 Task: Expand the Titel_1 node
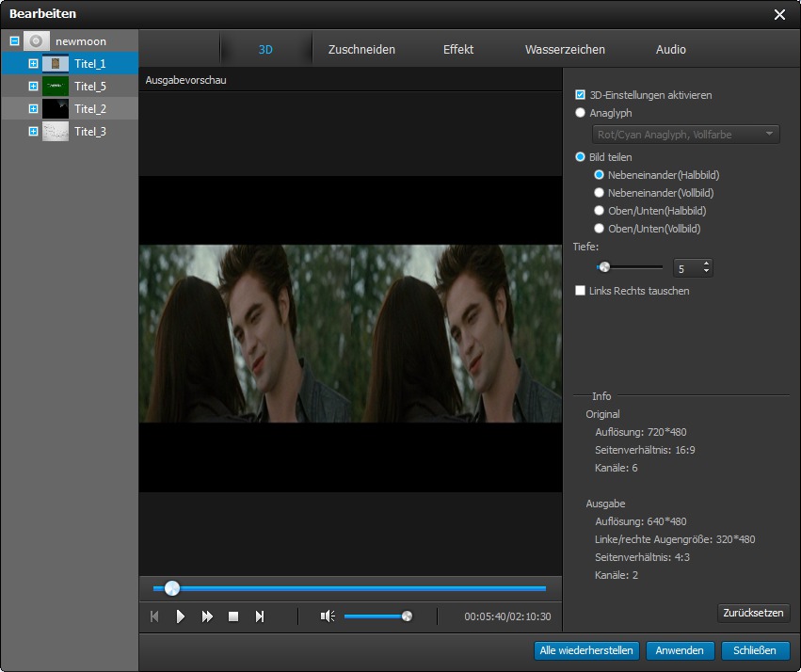33,63
